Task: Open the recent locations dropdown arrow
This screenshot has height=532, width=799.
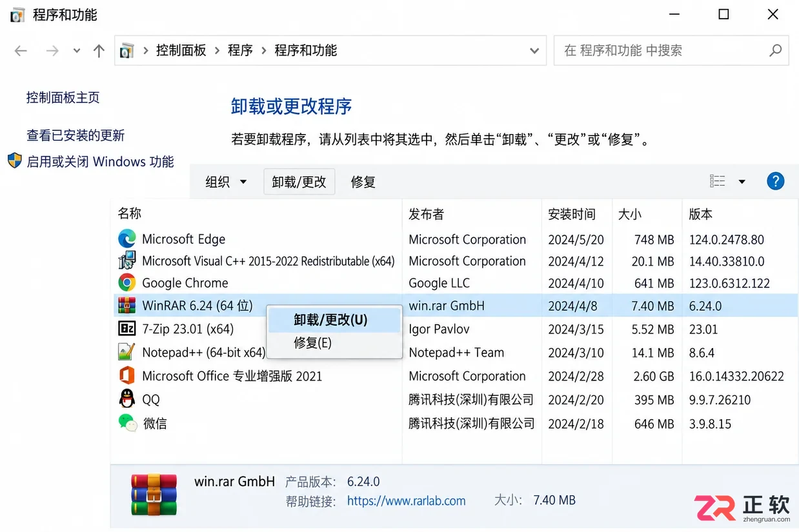Action: coord(77,51)
